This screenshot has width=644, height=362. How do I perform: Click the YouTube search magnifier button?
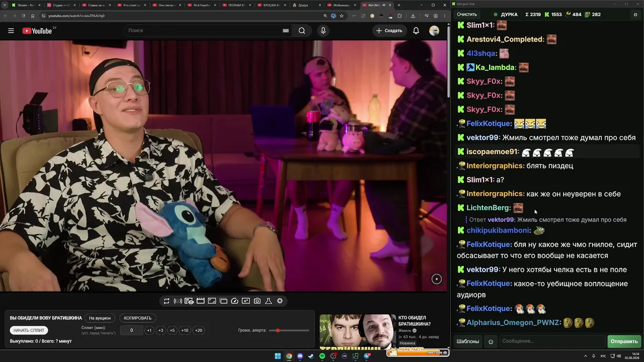pyautogui.click(x=301, y=31)
